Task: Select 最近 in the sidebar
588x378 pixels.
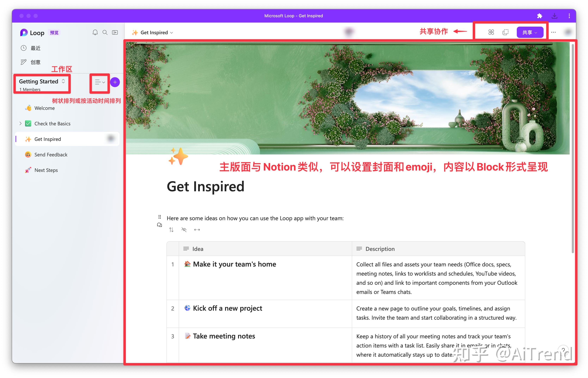Action: pyautogui.click(x=35, y=48)
